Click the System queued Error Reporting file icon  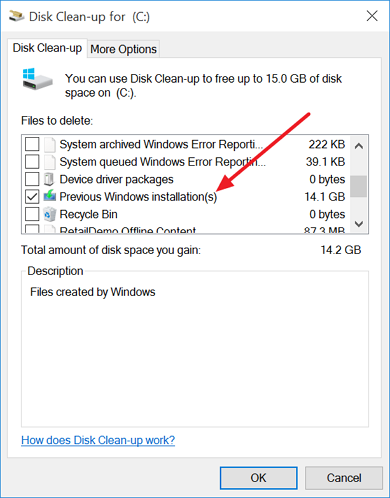click(x=50, y=162)
